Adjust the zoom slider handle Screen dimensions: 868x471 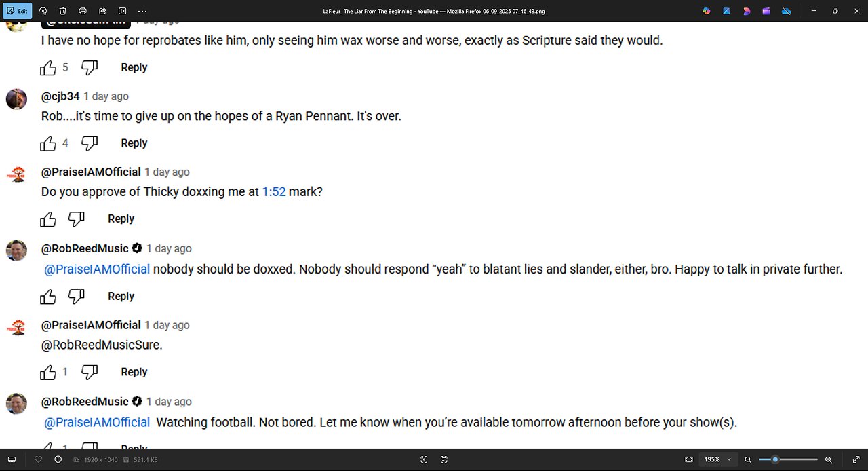(775, 459)
